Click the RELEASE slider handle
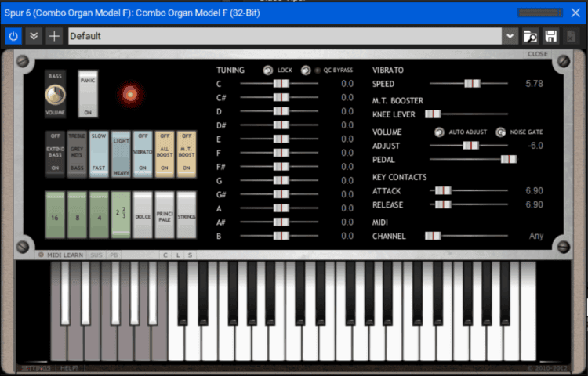The height and width of the screenshot is (376, 588). click(x=443, y=204)
